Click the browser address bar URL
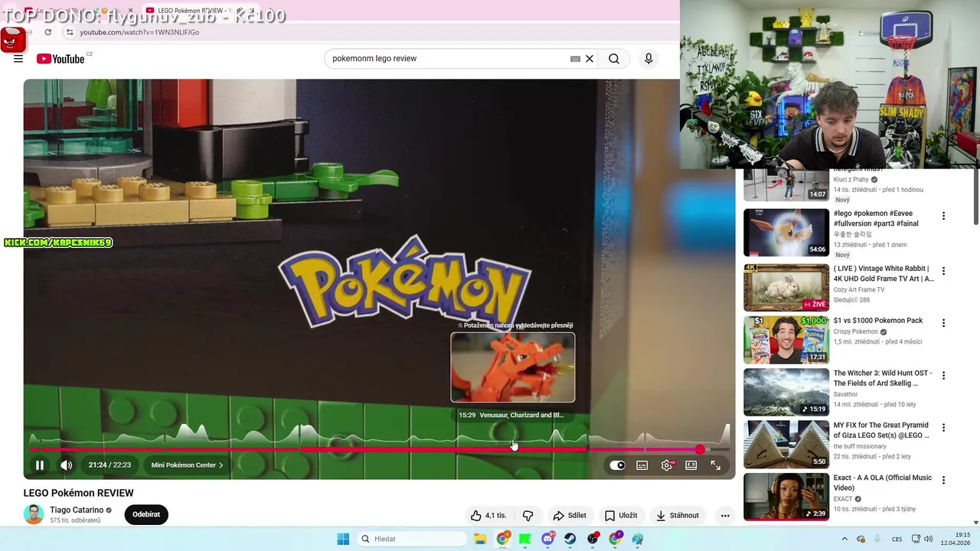Image resolution: width=980 pixels, height=551 pixels. point(139,32)
